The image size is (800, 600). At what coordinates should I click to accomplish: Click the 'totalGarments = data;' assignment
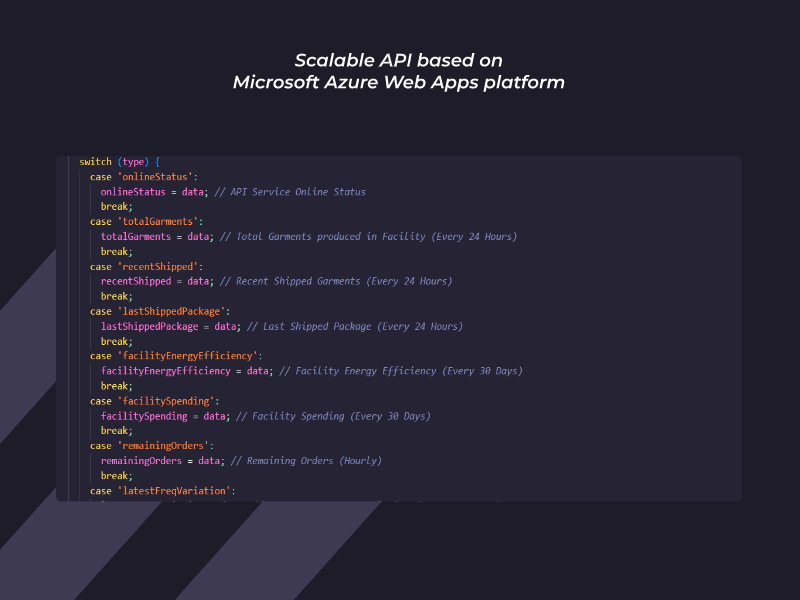coord(157,236)
